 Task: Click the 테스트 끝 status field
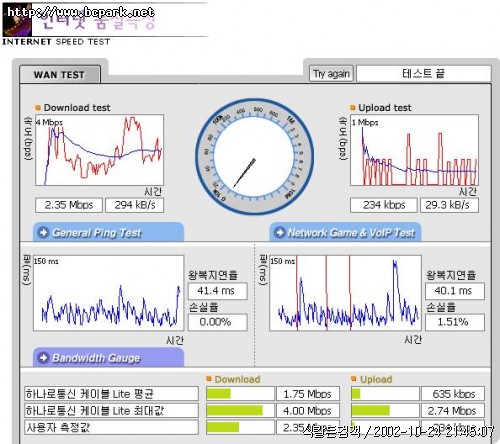(x=423, y=74)
